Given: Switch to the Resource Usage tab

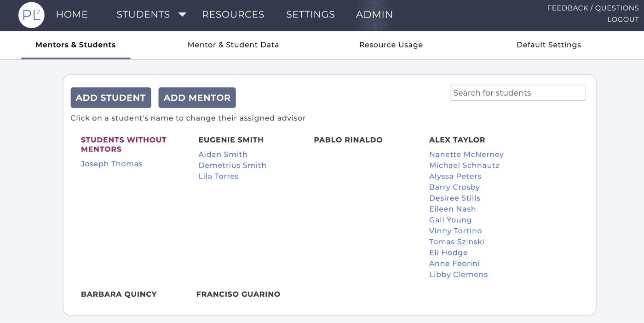Looking at the screenshot, I should click(x=391, y=45).
